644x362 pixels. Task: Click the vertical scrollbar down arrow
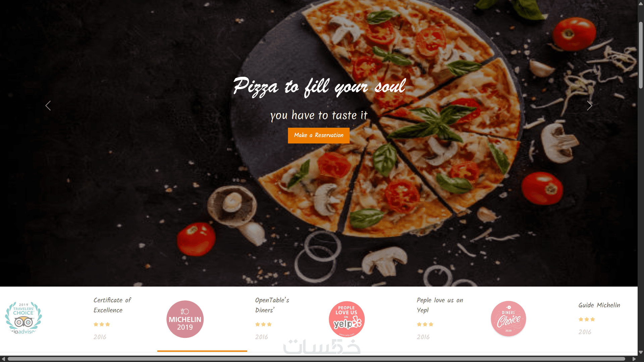[641, 352]
